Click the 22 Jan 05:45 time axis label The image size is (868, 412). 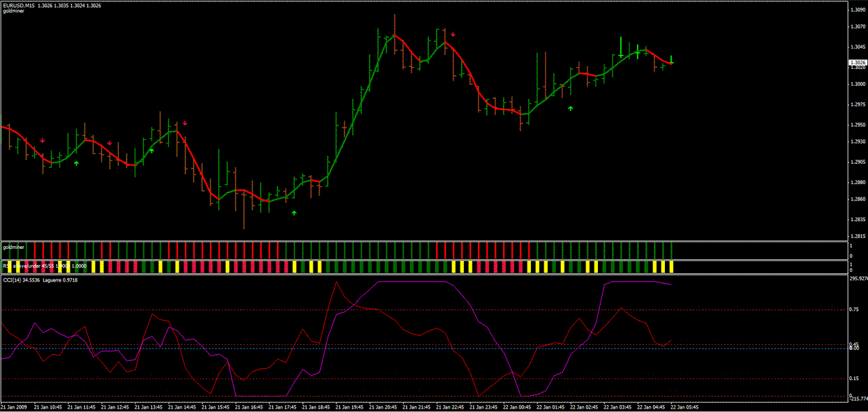(684, 406)
